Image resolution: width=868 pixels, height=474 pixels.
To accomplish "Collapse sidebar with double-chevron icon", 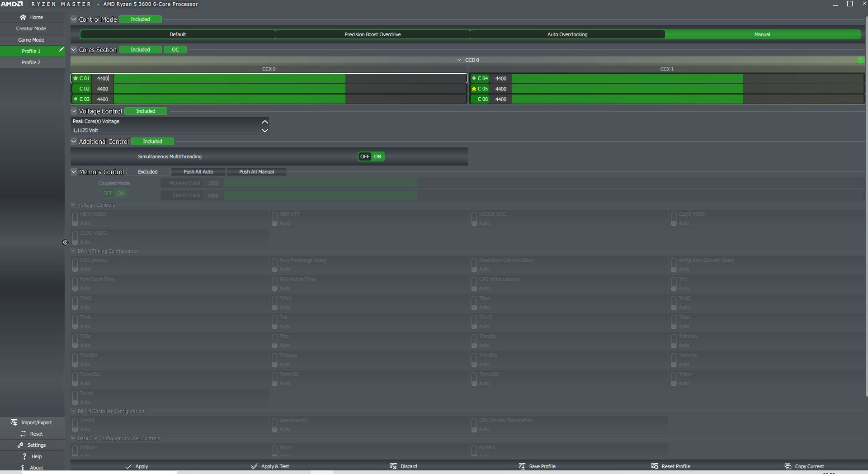I will pyautogui.click(x=65, y=242).
